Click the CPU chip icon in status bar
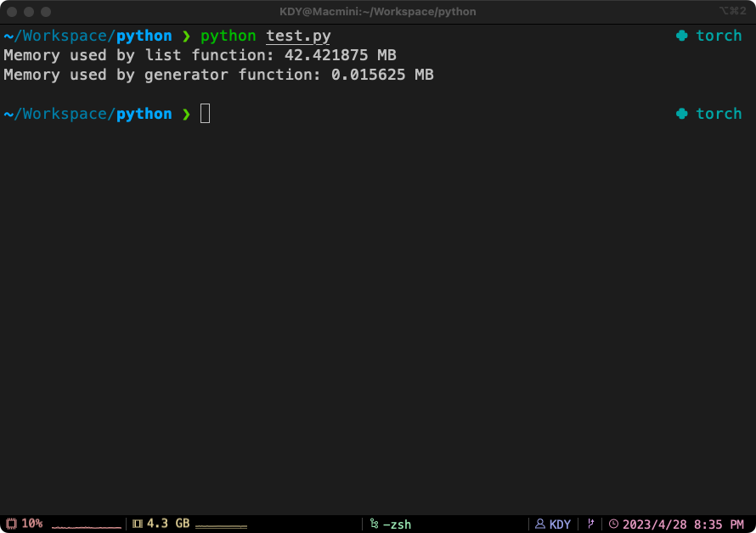 pyautogui.click(x=12, y=524)
